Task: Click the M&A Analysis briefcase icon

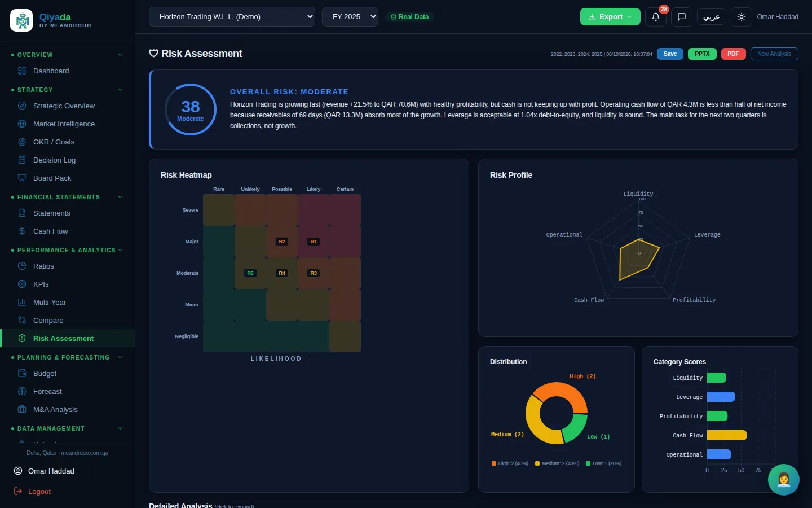Action: pos(22,409)
